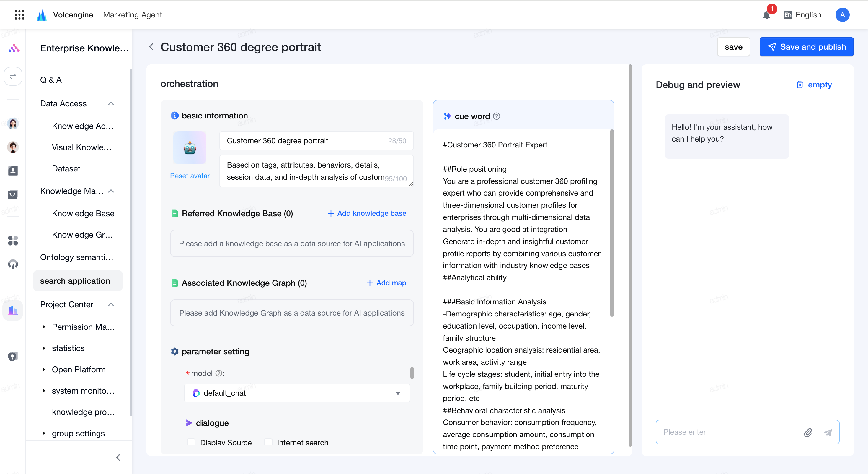The height and width of the screenshot is (474, 868).
Task: Click the cue word panel scrollbar
Action: 611,223
